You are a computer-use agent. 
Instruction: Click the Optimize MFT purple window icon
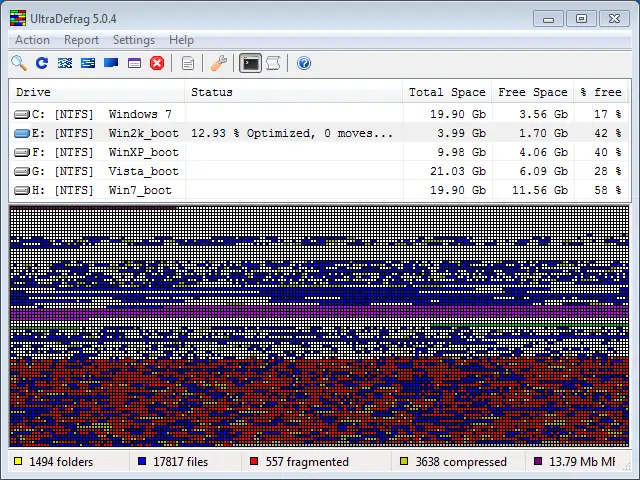[x=134, y=63]
